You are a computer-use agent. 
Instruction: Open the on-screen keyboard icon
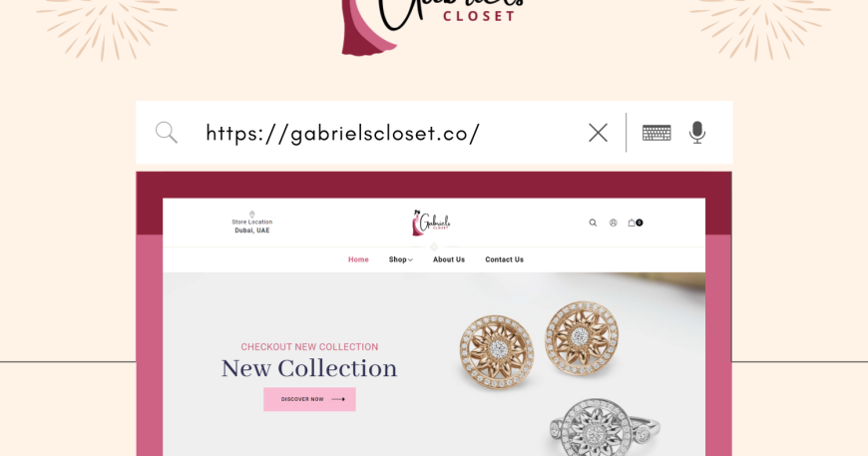pyautogui.click(x=656, y=133)
